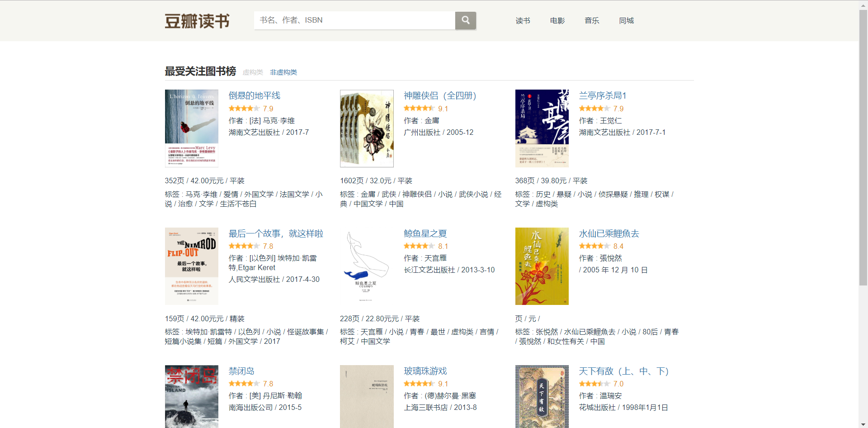Viewport: 868px width, 428px height.
Task: Focus the 书名、作者、ISBN search field
Action: click(354, 20)
